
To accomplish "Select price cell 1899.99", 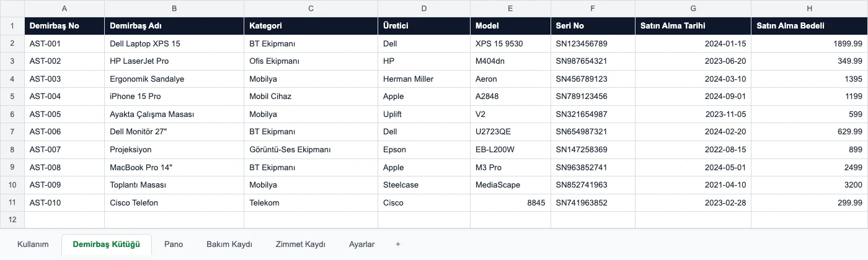I will 810,44.
